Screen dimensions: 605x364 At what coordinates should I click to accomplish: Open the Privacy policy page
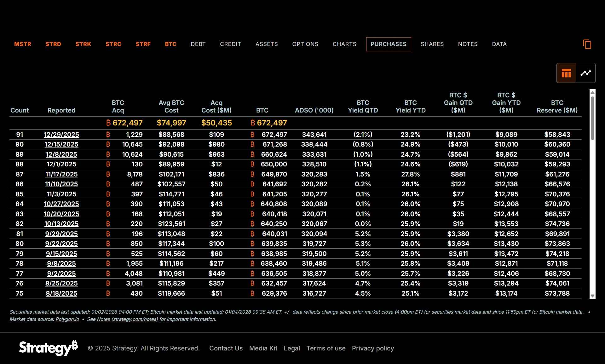tap(373, 348)
